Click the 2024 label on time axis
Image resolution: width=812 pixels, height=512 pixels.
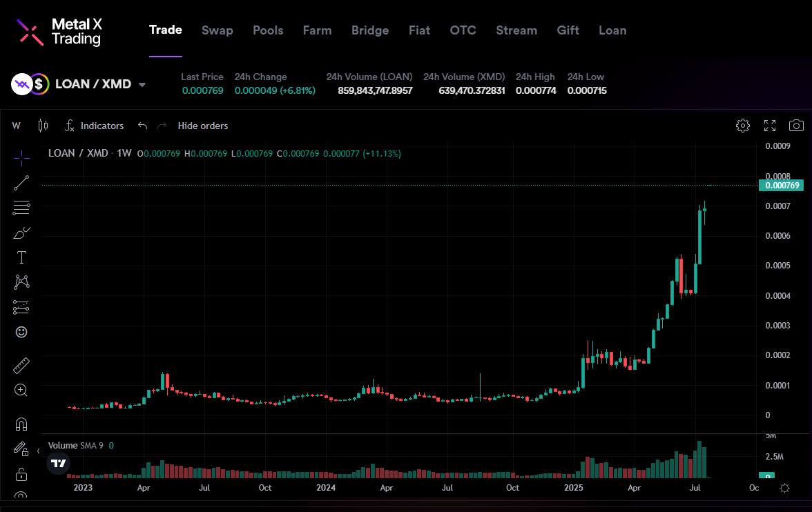coord(326,488)
